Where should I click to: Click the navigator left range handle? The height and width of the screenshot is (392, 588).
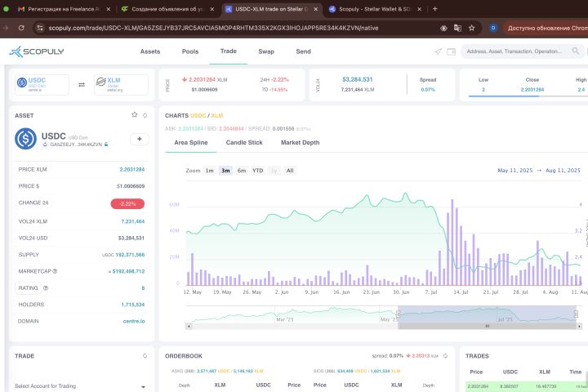click(398, 314)
